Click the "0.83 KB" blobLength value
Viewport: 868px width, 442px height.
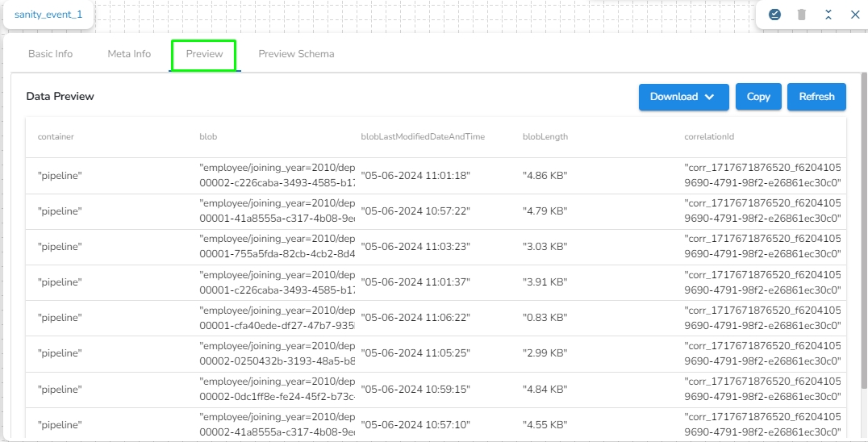tap(545, 318)
